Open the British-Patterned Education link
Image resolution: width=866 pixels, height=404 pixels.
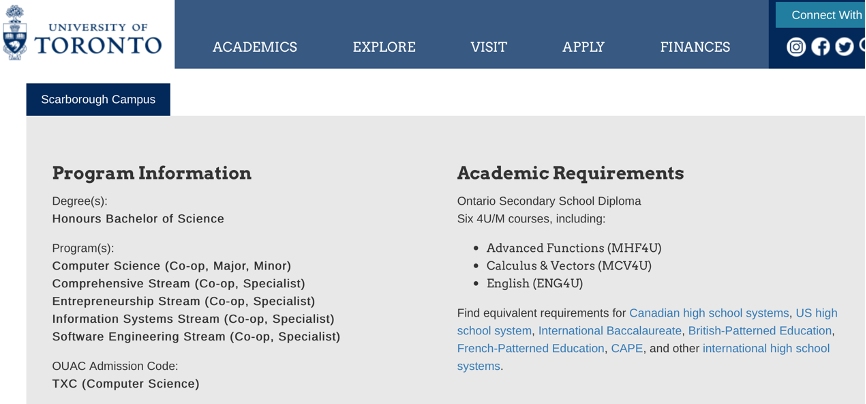click(x=760, y=331)
